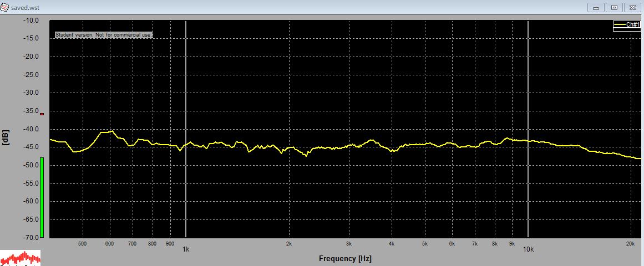Click the 9k frequency label

click(512, 244)
